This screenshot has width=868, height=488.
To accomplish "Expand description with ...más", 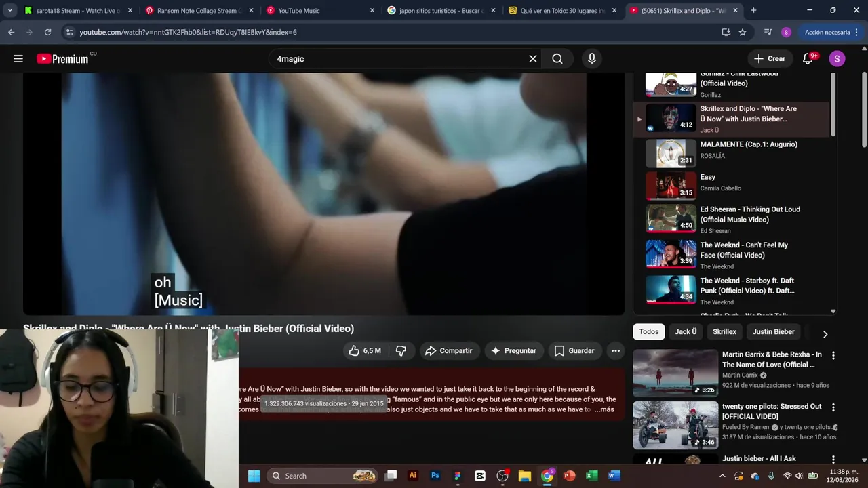I will [x=604, y=409].
